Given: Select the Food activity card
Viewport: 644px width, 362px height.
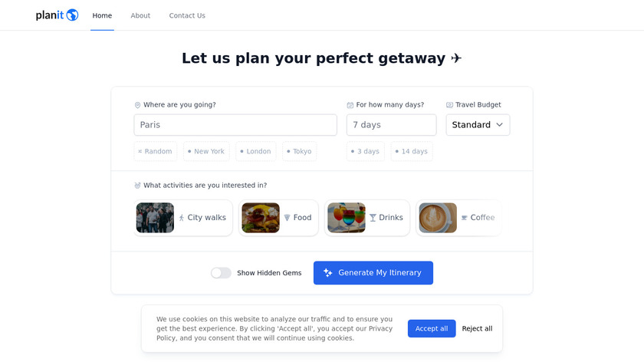Looking at the screenshot, I should pyautogui.click(x=278, y=218).
